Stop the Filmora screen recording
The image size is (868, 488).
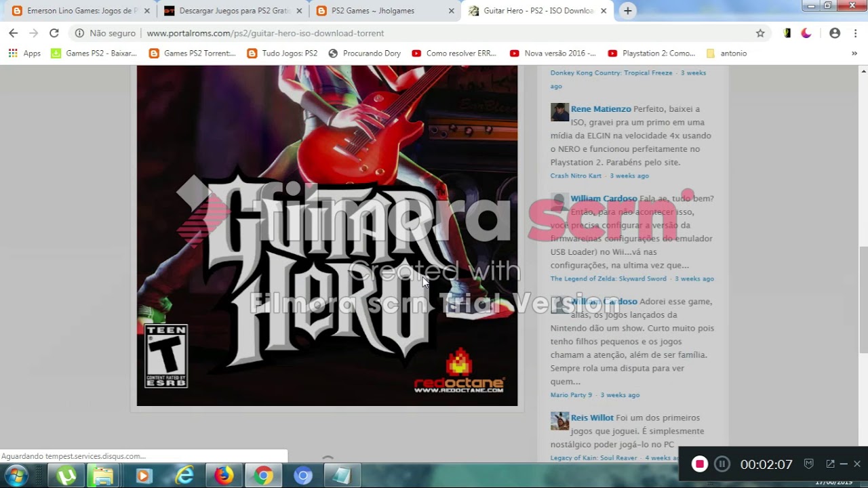(x=699, y=464)
